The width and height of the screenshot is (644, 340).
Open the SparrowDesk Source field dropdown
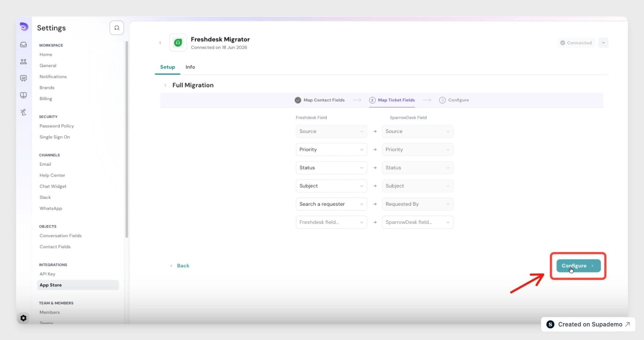point(418,131)
